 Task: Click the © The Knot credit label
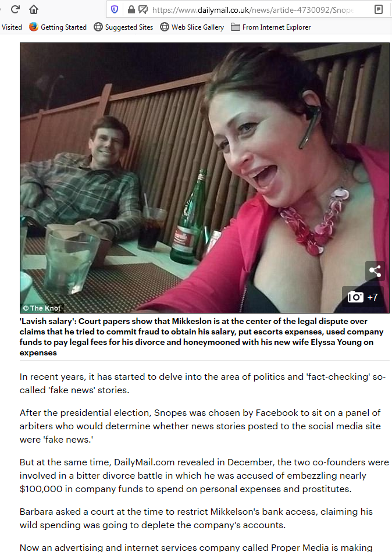(x=41, y=308)
